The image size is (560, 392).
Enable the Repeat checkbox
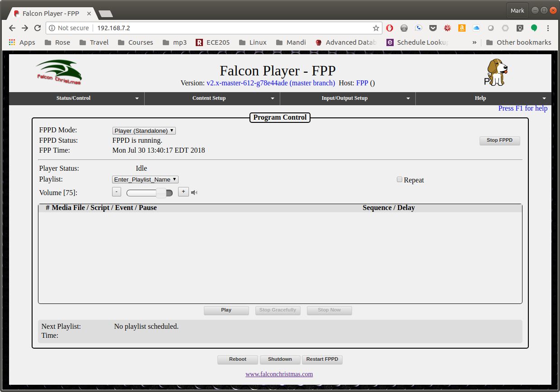(400, 179)
